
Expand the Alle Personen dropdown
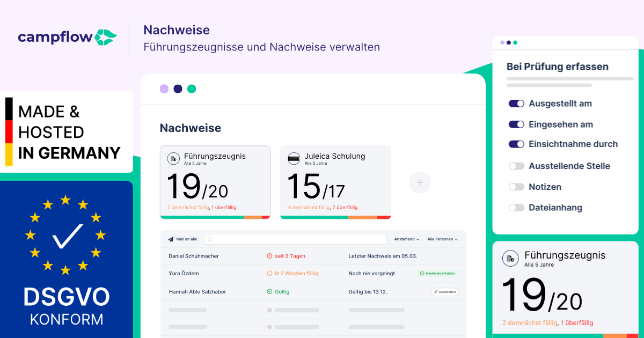click(442, 239)
